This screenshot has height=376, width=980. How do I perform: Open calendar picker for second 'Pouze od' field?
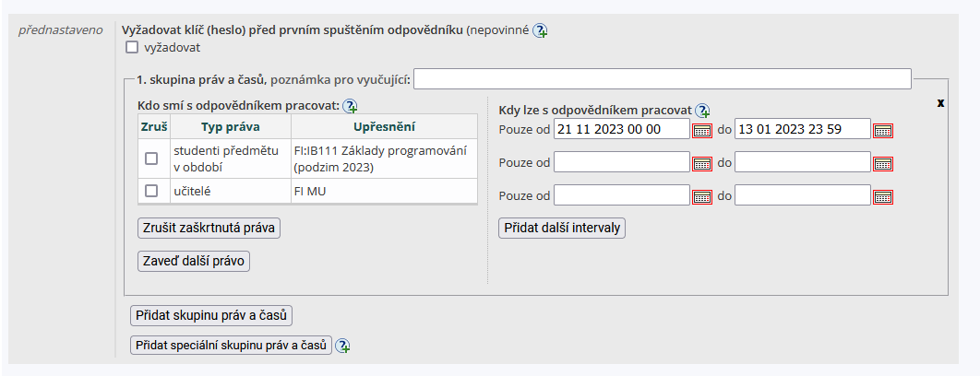tap(702, 163)
